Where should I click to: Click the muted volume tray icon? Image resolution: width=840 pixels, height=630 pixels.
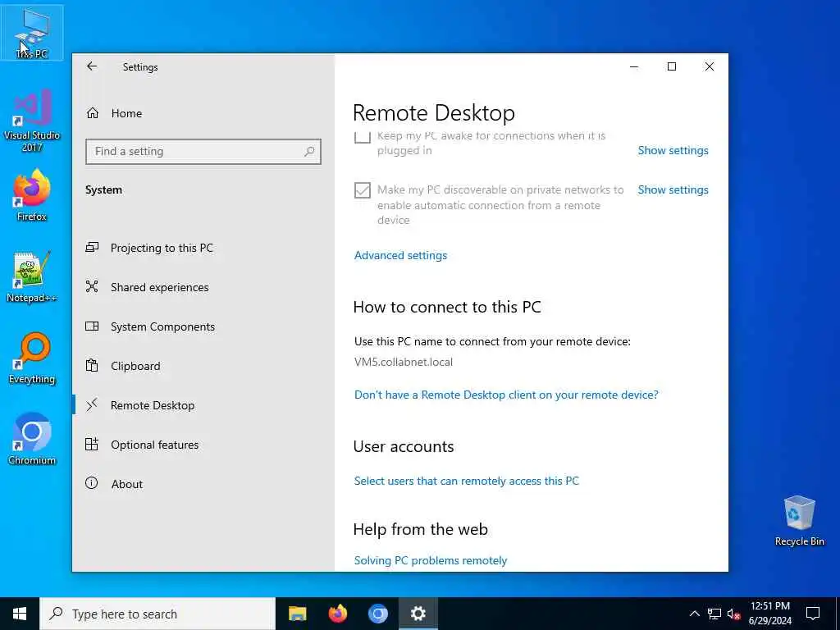point(733,614)
